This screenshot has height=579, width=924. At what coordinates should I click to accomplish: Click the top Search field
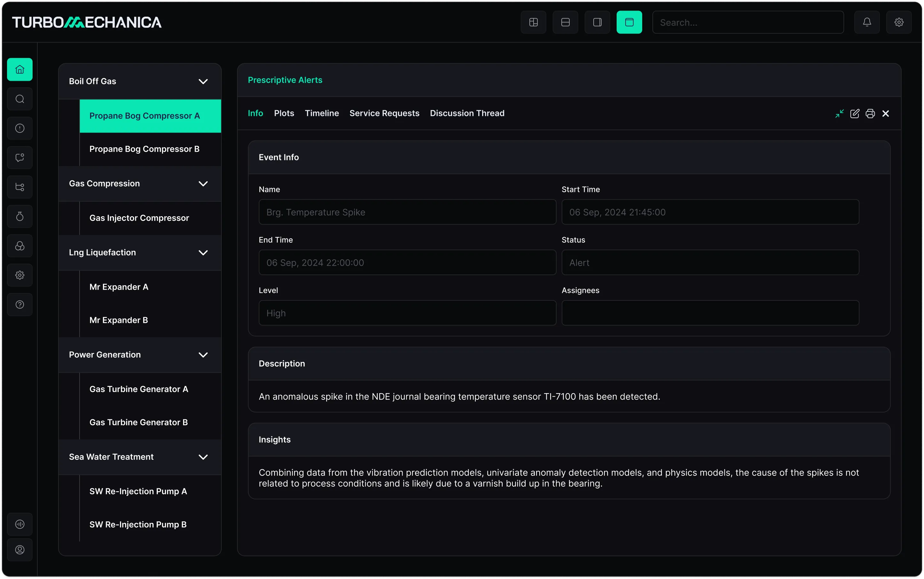(x=748, y=22)
